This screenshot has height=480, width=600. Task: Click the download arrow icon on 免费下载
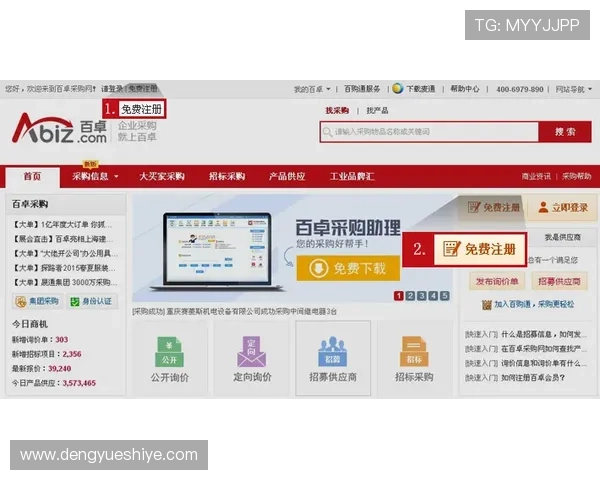pyautogui.click(x=318, y=268)
